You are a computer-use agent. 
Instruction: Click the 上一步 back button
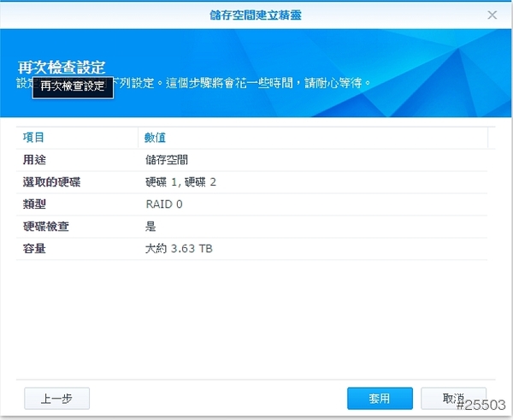56,399
